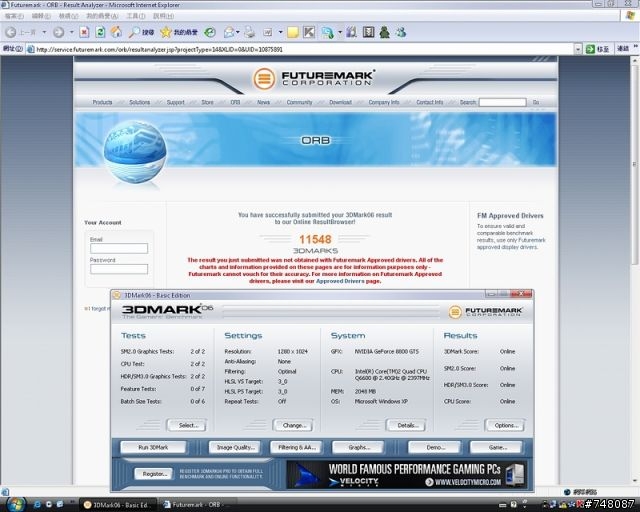This screenshot has height=512, width=640.
Task: Click the IE Forward arrow button
Action: (58, 32)
